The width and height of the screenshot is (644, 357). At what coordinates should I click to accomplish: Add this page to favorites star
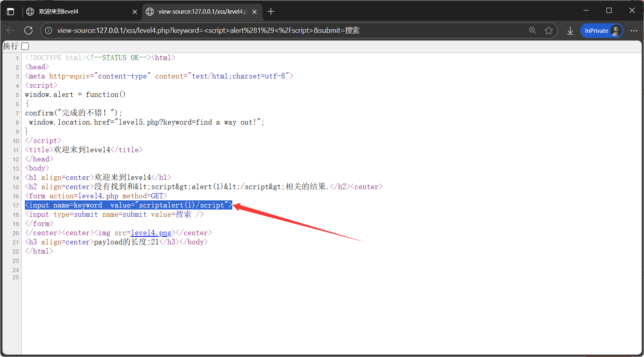point(549,30)
